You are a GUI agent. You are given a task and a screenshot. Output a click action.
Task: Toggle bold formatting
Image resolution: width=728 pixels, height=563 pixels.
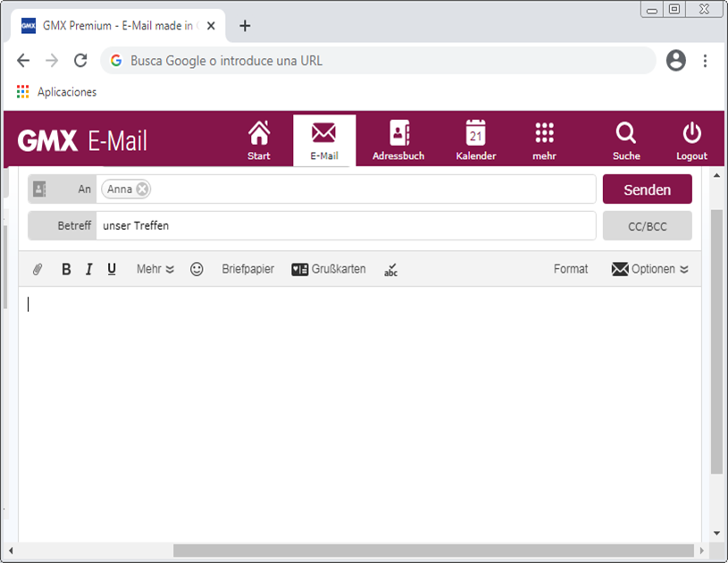click(66, 269)
